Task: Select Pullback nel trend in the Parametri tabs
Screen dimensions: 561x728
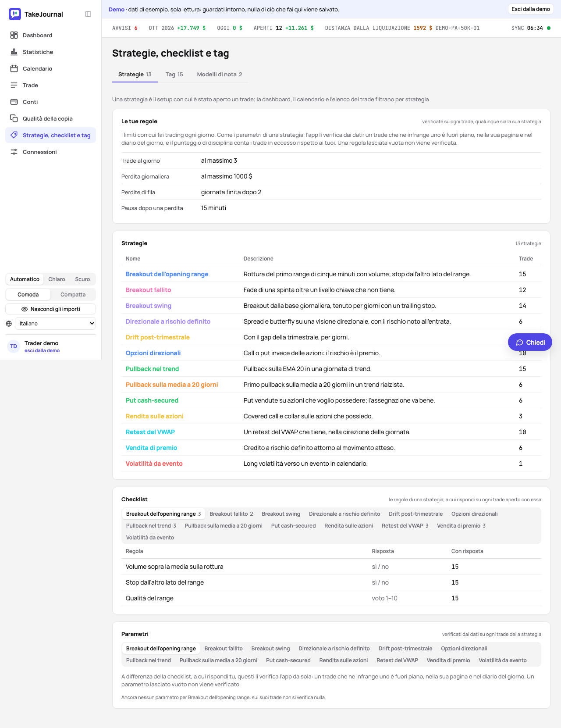Action: [x=149, y=660]
